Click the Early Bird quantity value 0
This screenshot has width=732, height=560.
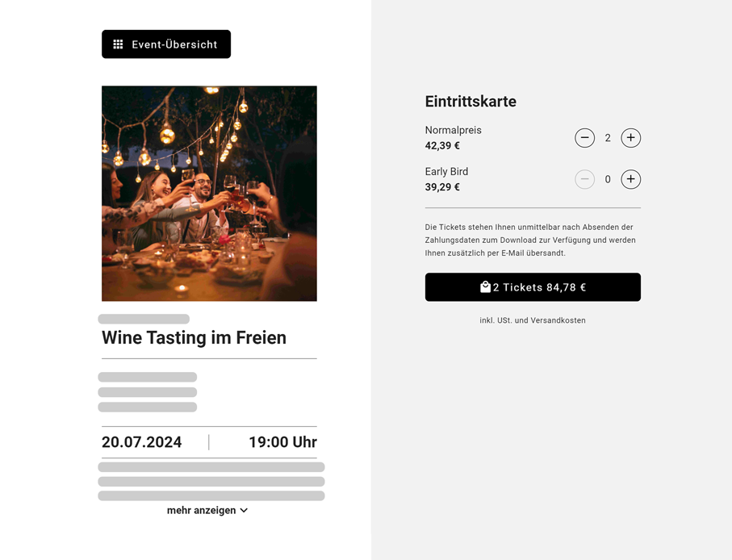coord(608,179)
